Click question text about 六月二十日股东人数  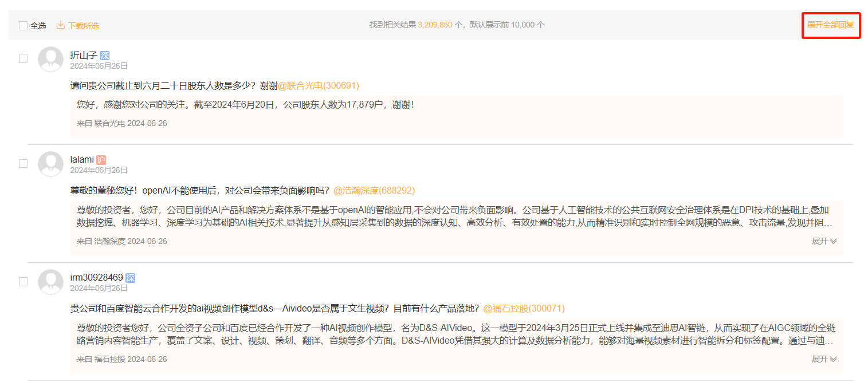pos(174,85)
